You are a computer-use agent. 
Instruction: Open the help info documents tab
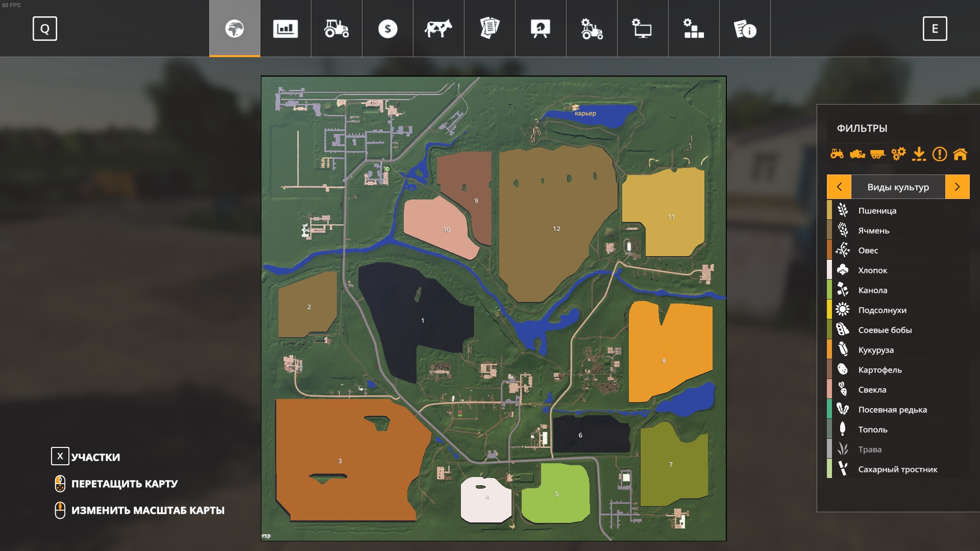pos(745,29)
